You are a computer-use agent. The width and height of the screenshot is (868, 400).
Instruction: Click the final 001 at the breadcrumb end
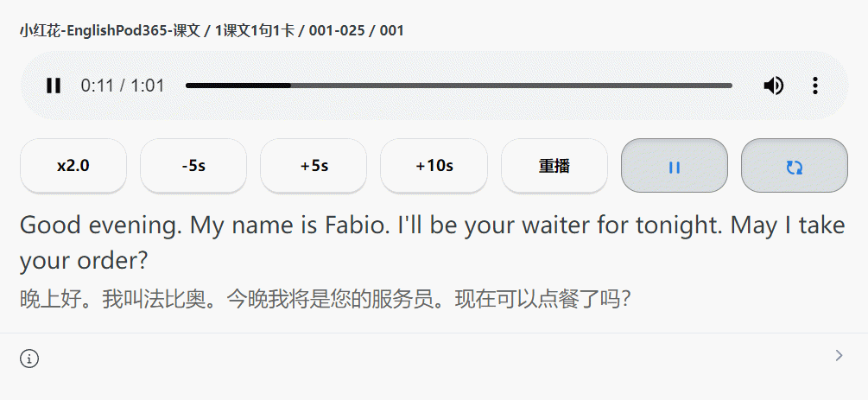pyautogui.click(x=392, y=31)
